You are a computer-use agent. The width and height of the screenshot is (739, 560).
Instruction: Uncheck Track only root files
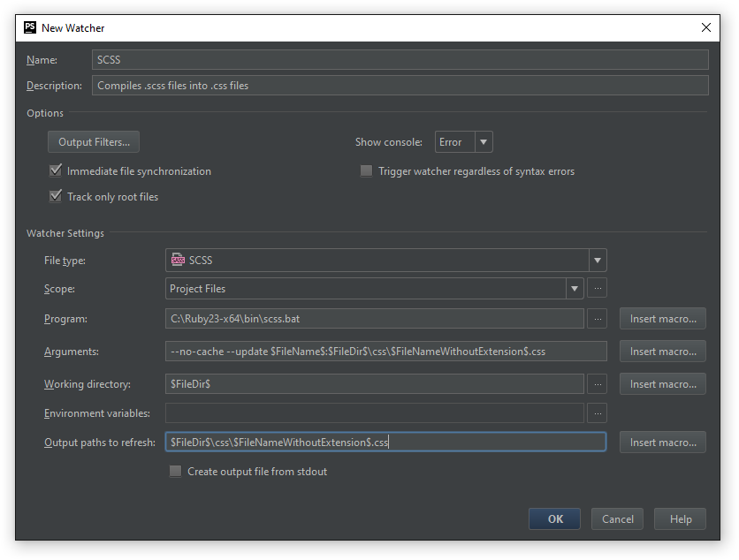pyautogui.click(x=57, y=197)
